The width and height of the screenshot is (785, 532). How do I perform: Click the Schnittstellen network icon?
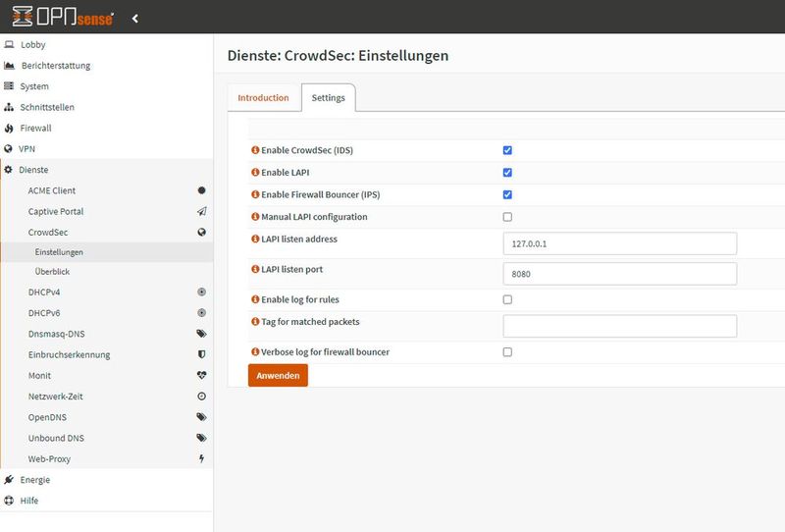point(9,107)
